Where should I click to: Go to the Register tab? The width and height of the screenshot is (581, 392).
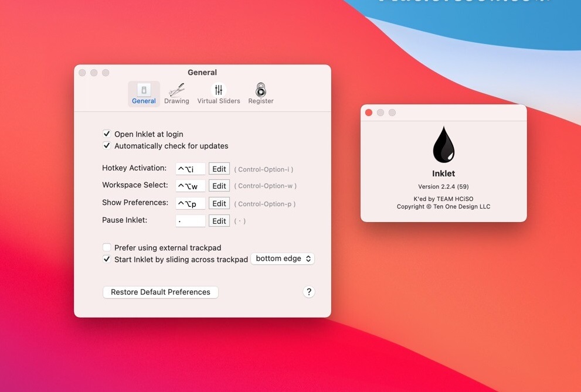coord(261,94)
